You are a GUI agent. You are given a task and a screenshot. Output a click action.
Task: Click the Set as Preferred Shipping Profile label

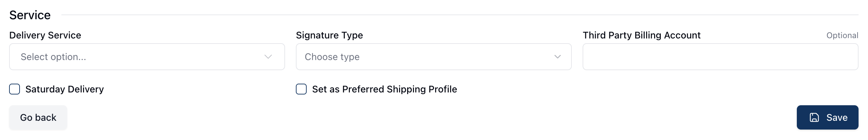(x=384, y=89)
